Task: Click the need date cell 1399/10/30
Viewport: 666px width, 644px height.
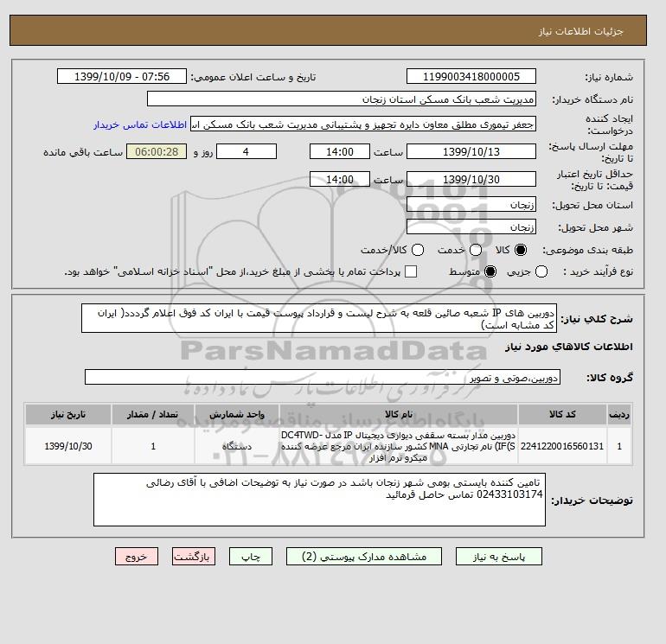Action: (68, 446)
